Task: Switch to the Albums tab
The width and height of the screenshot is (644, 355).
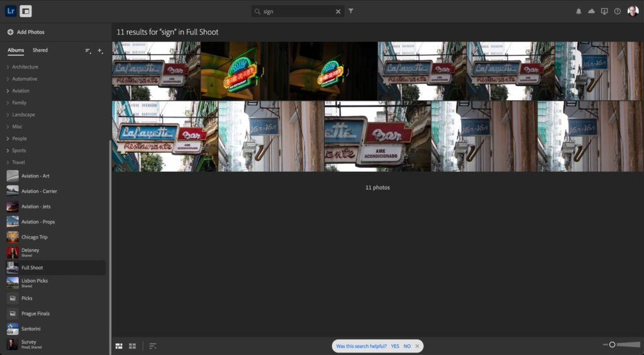Action: (x=16, y=50)
